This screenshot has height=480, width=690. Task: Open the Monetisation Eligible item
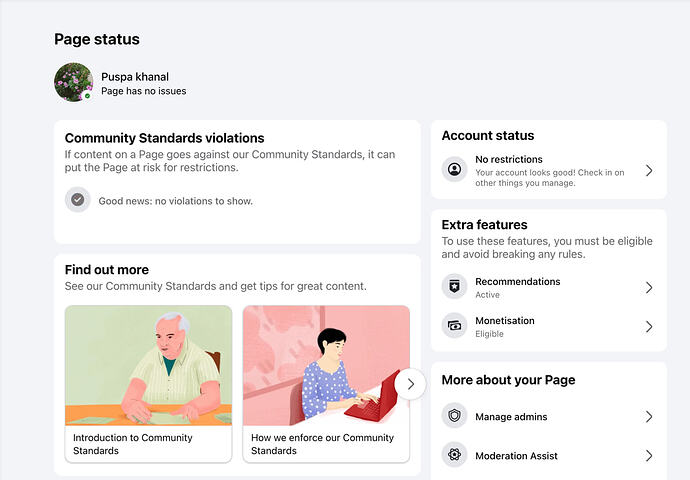[549, 326]
